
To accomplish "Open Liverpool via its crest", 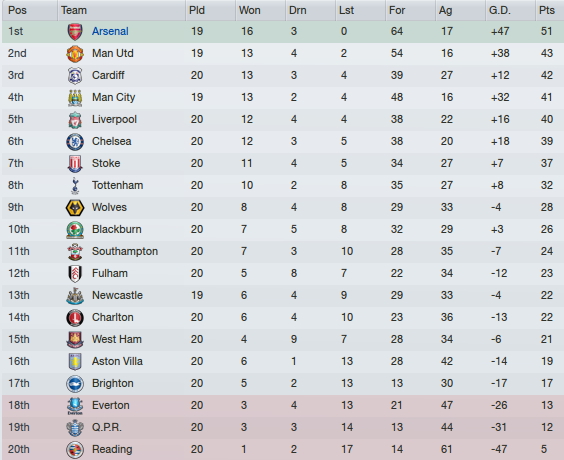I will tap(75, 120).
